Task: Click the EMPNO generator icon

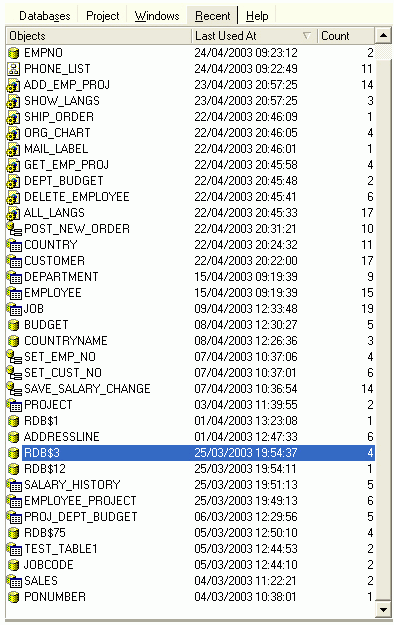Action: point(14,53)
